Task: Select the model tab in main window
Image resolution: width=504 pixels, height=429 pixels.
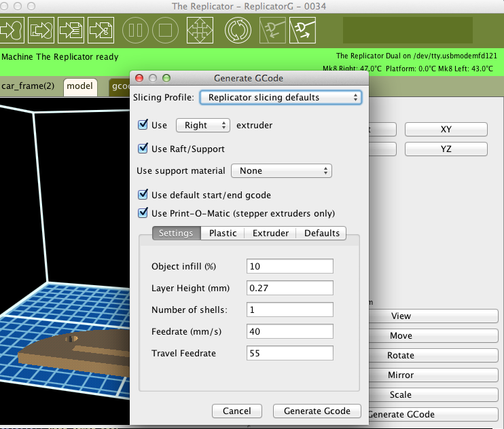Action: (80, 86)
